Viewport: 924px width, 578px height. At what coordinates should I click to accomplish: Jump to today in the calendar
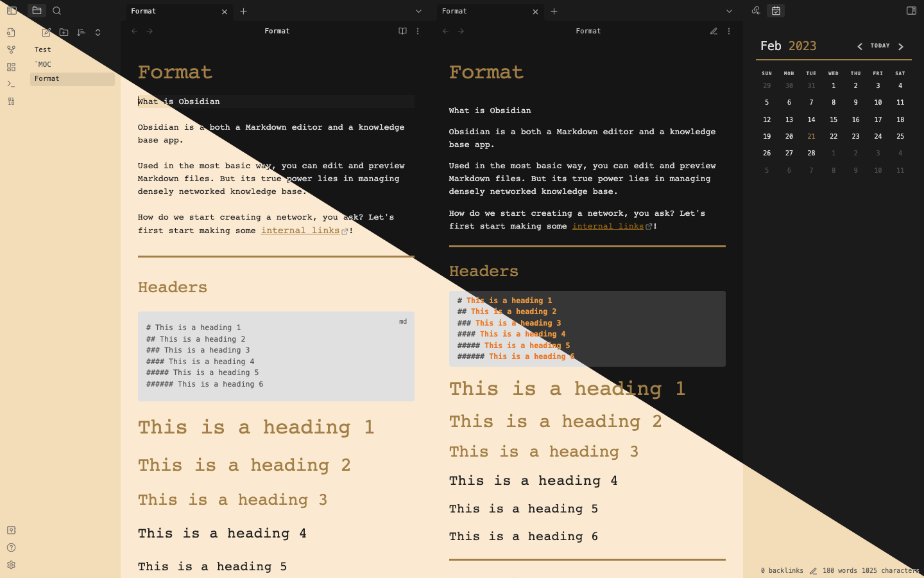point(880,46)
